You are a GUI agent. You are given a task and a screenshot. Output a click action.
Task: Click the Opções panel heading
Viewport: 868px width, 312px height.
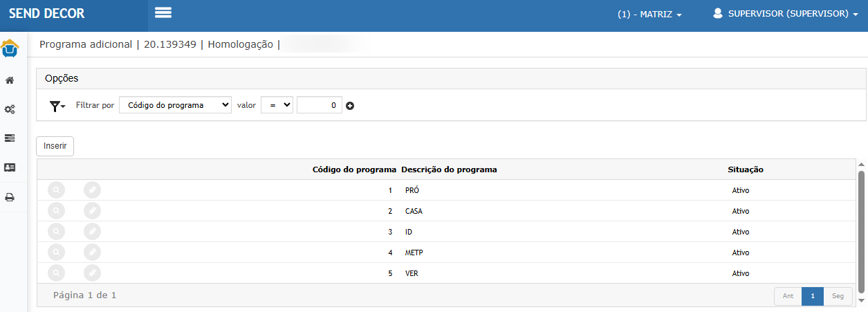coord(62,78)
